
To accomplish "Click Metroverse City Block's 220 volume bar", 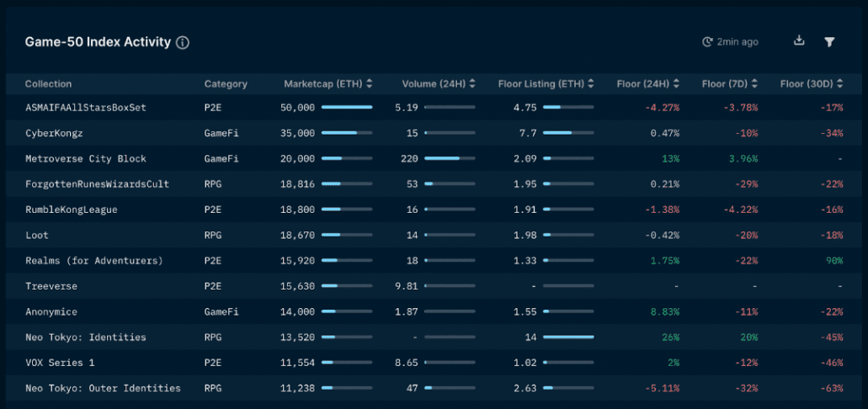I will 450,158.
